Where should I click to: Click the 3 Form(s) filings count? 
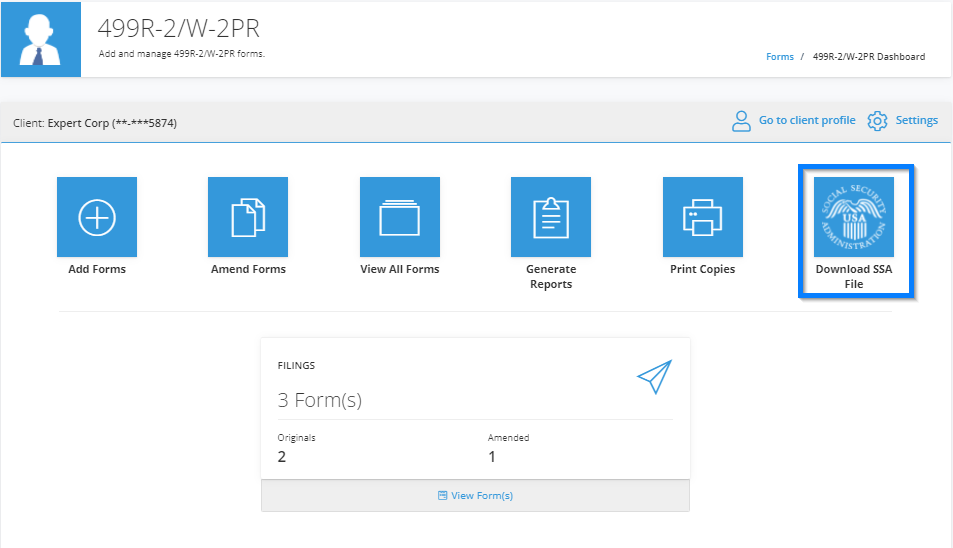pos(320,400)
